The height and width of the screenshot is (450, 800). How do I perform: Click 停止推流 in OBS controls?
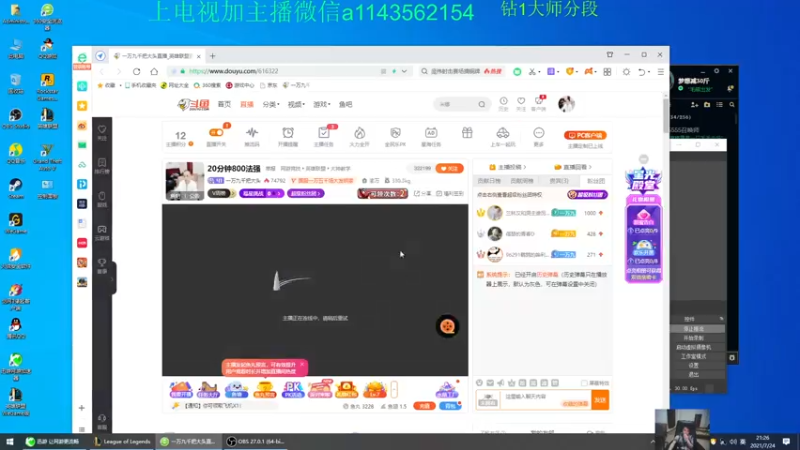(693, 329)
